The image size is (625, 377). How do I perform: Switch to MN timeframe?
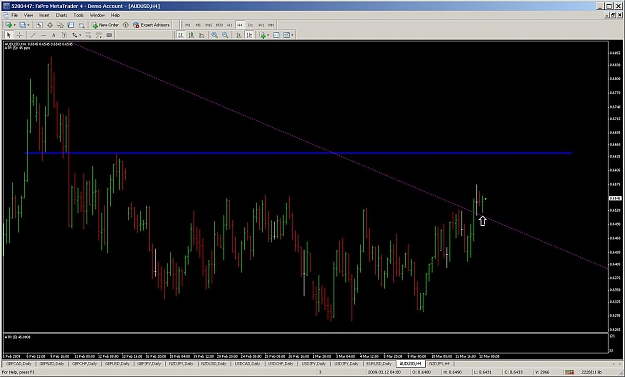[271, 25]
